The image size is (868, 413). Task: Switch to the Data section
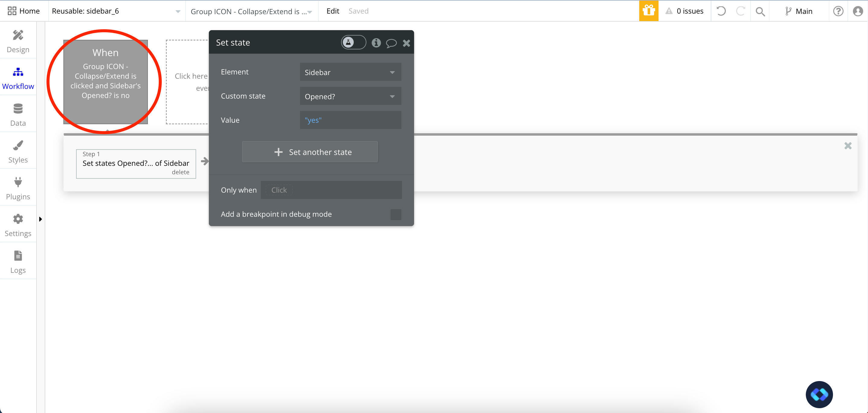pos(18,113)
